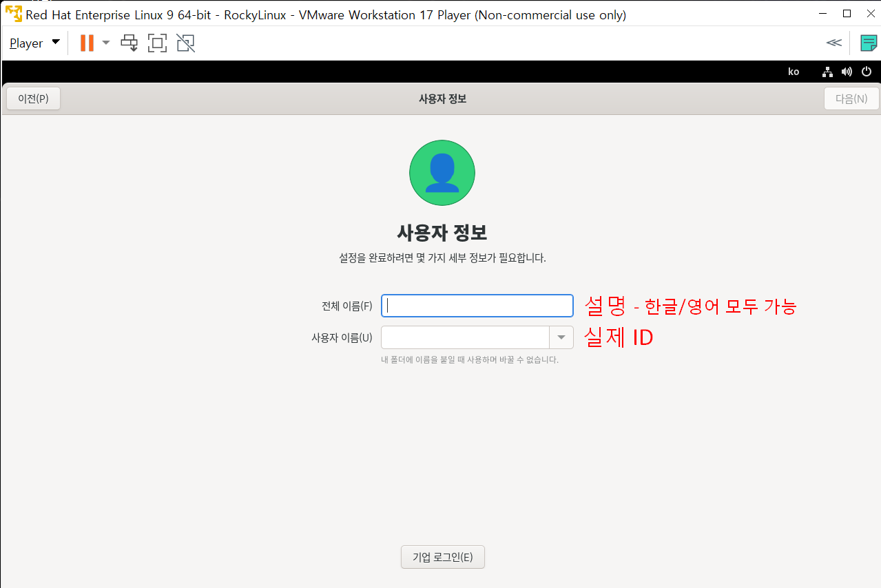Collapse toolbar with double chevron icon

pyautogui.click(x=833, y=43)
